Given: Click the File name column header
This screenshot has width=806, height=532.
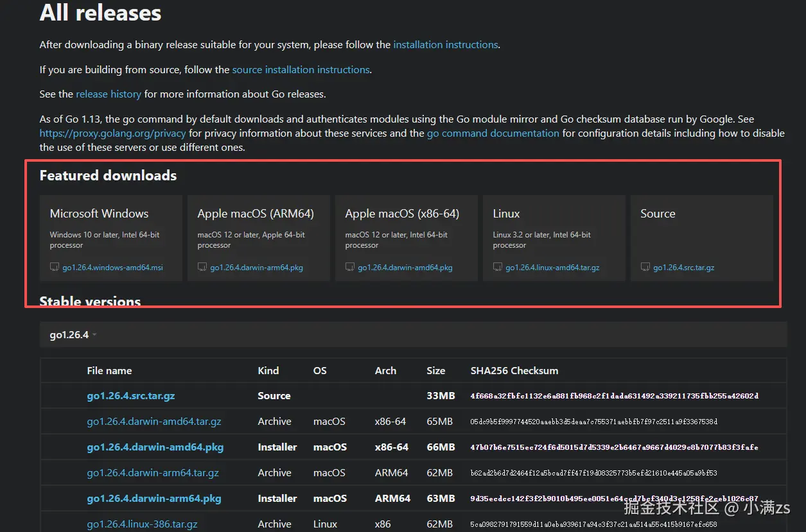Looking at the screenshot, I should pyautogui.click(x=109, y=371).
